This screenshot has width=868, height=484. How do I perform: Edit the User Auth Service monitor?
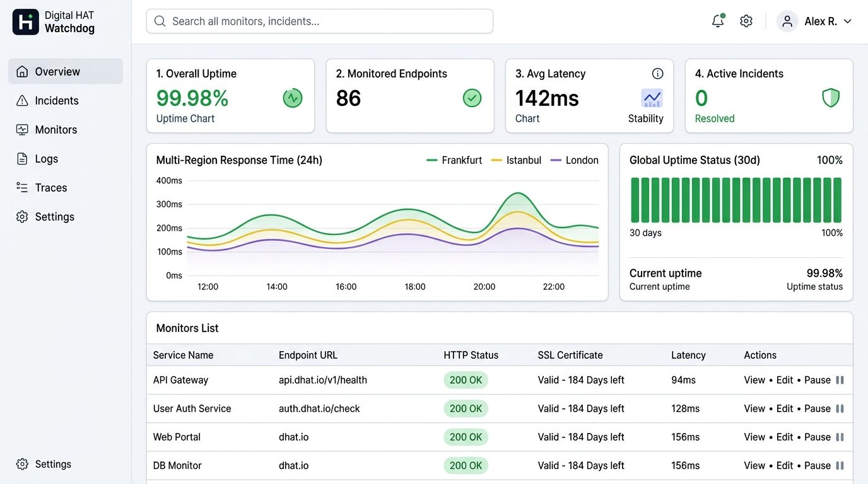pos(785,408)
